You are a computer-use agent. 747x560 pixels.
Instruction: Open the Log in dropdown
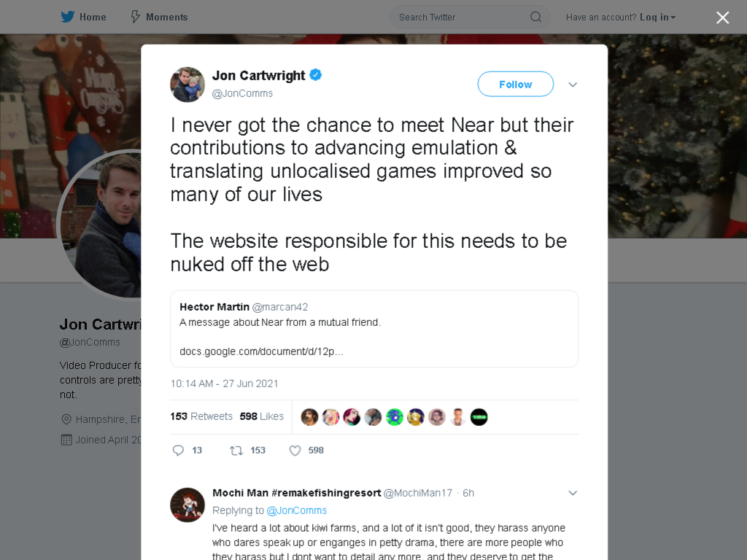(x=657, y=17)
